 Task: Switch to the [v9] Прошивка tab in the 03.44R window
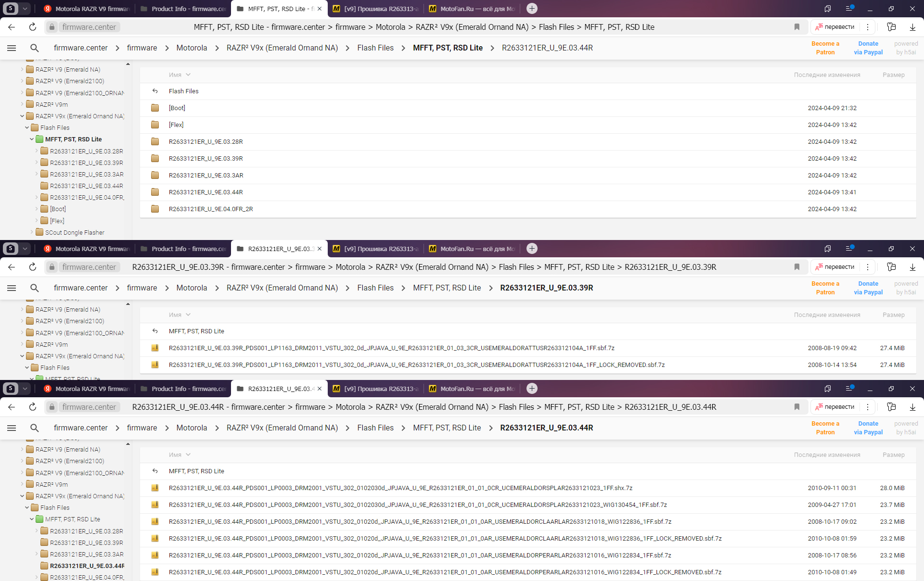pyautogui.click(x=375, y=389)
